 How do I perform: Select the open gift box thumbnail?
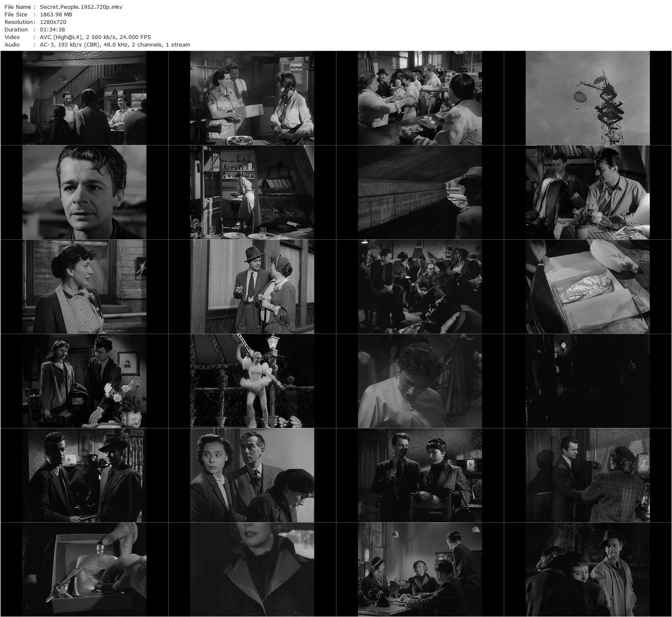[587, 287]
